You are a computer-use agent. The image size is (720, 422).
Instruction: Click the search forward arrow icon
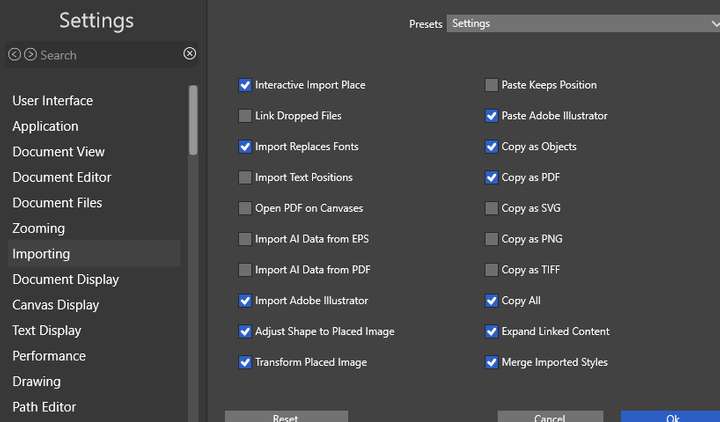[x=30, y=54]
